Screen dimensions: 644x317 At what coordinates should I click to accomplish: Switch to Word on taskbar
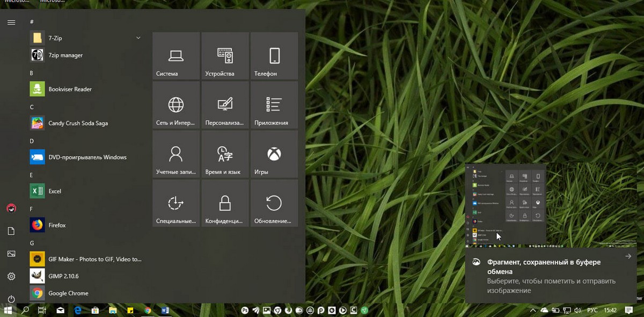tap(165, 310)
